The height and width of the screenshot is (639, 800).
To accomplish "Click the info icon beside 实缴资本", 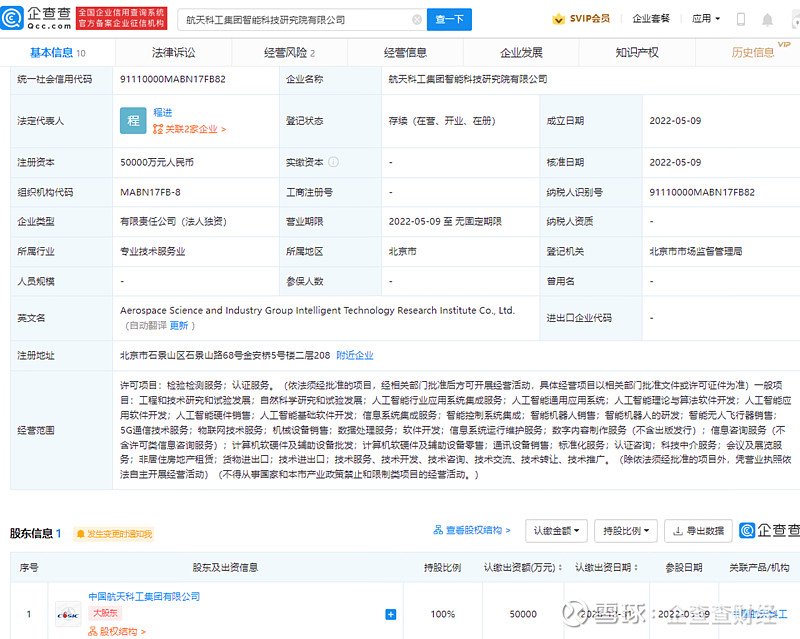I will 334,162.
